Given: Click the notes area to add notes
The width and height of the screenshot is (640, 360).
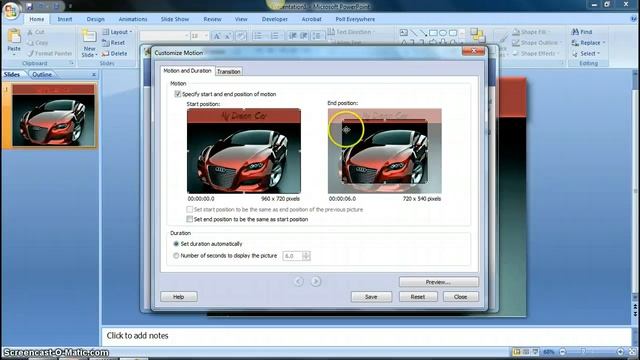Looking at the screenshot, I should point(366,336).
